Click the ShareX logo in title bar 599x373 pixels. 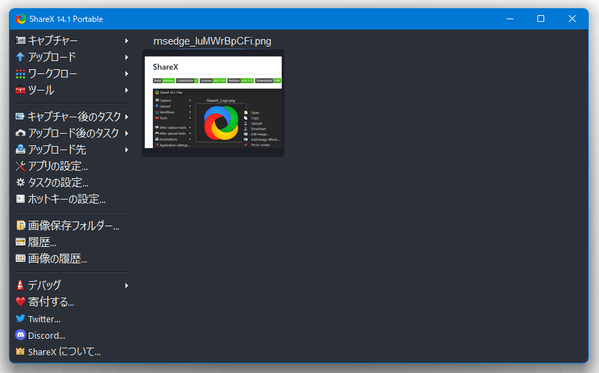[x=21, y=19]
